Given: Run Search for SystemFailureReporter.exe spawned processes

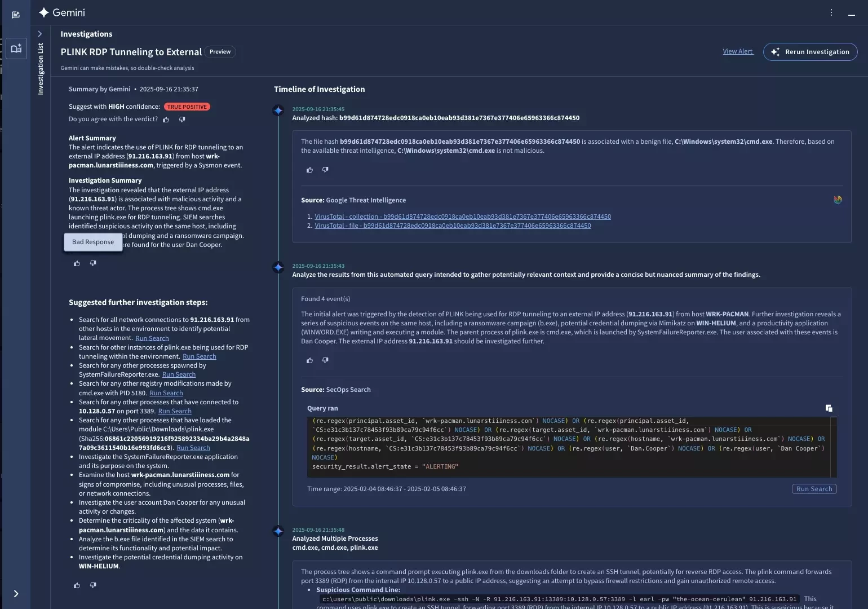Looking at the screenshot, I should tap(179, 374).
